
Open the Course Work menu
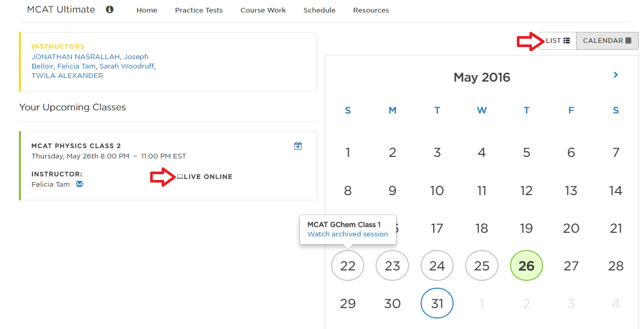pos(263,10)
